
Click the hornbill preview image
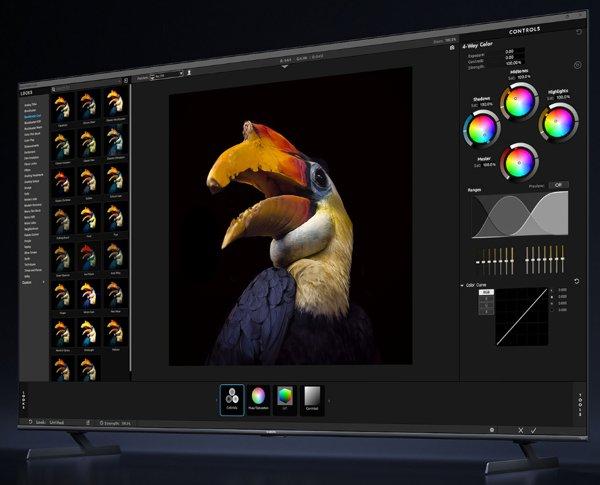click(290, 216)
